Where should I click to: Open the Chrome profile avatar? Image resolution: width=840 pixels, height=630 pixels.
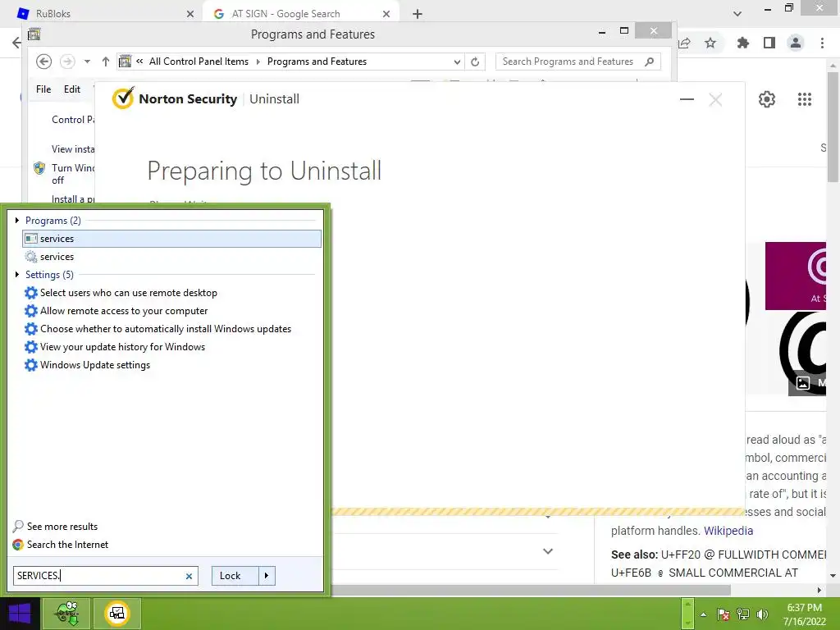pos(796,43)
